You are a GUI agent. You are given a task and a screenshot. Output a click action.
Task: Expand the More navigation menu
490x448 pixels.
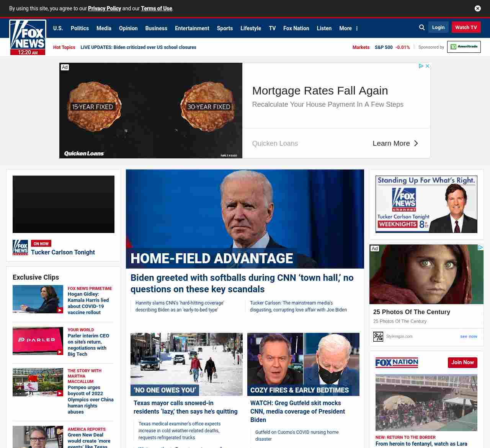tap(348, 28)
